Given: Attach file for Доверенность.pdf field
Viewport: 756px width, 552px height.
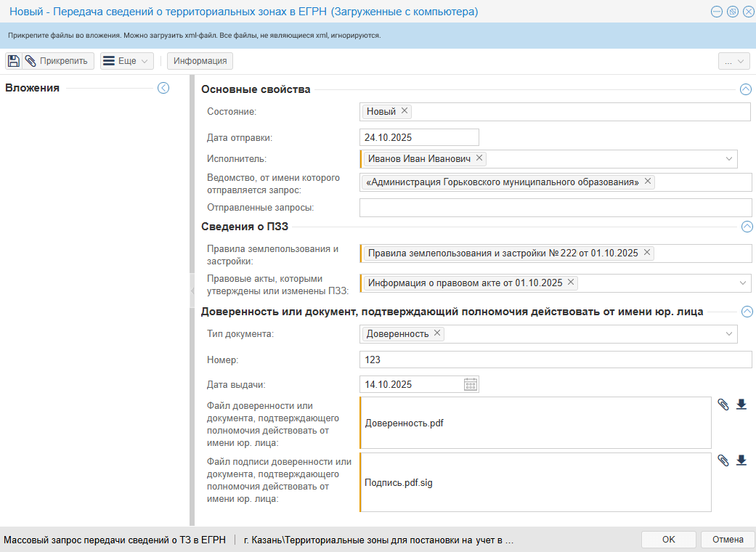Looking at the screenshot, I should coord(723,405).
